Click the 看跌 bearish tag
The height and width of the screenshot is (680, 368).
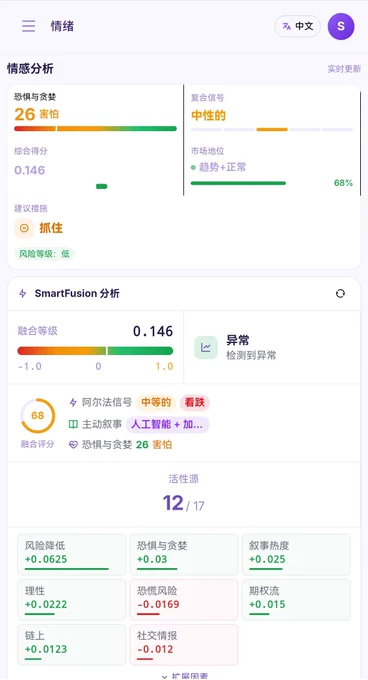pos(195,402)
